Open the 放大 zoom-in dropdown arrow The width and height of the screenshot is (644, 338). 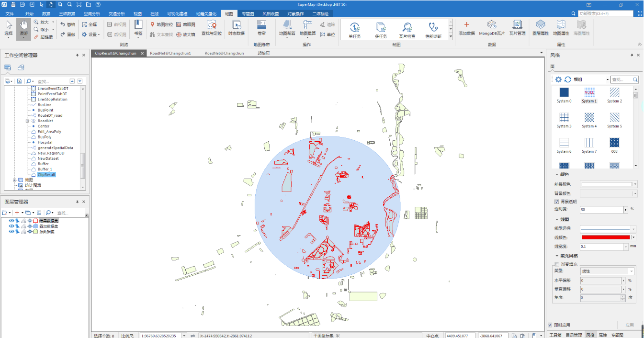click(x=53, y=22)
